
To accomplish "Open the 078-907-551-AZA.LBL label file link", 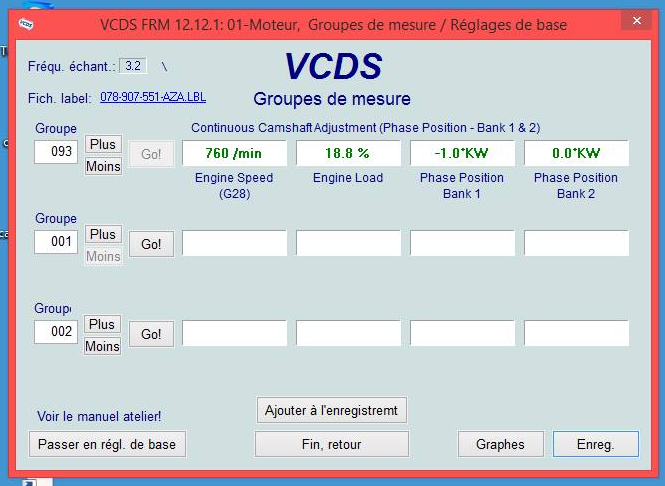I will pyautogui.click(x=153, y=97).
